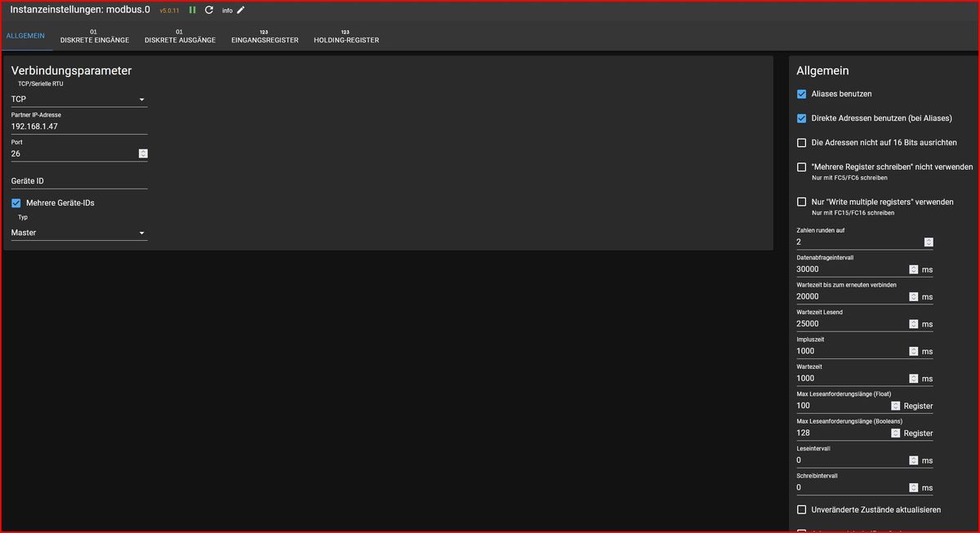This screenshot has height=533, width=980.
Task: Open the Allgemein tab
Action: coord(25,37)
